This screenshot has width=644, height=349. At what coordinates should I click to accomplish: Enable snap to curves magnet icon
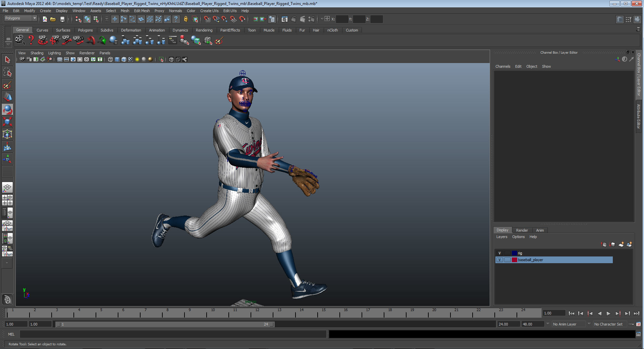coord(216,19)
